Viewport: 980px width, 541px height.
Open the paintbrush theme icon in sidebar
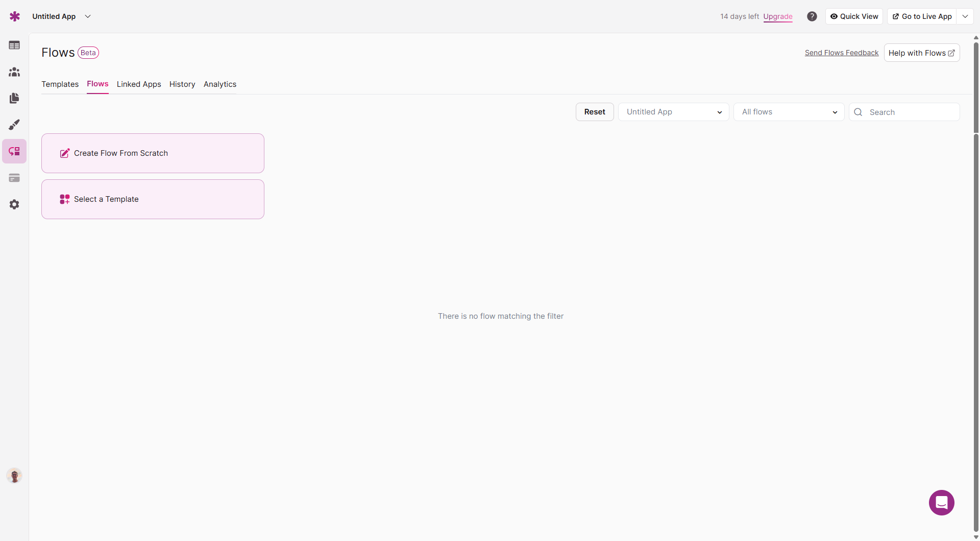(14, 125)
